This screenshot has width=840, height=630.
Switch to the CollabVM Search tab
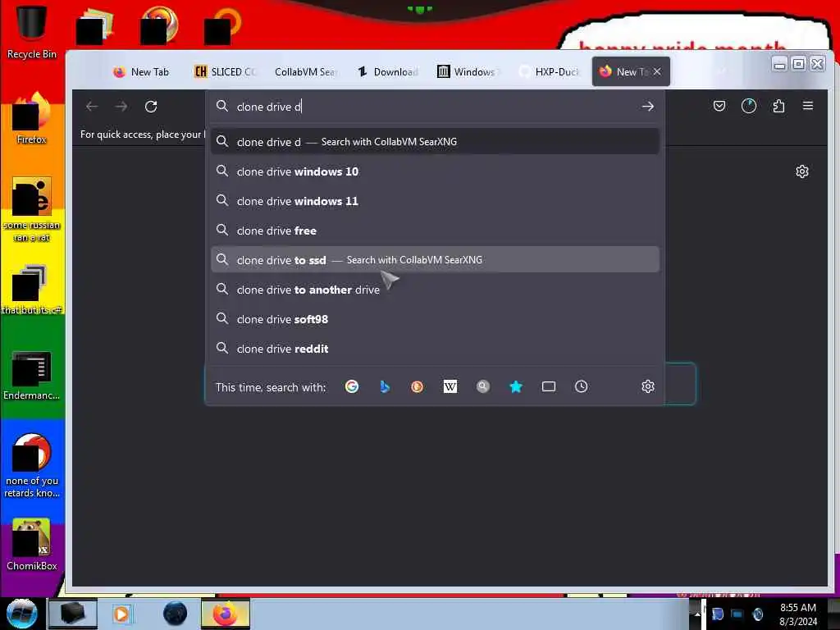305,72
